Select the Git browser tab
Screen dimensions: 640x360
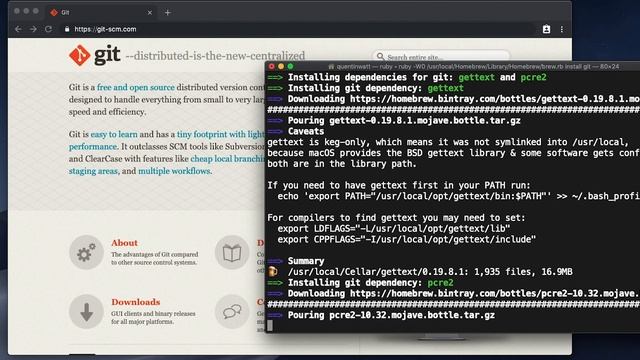click(x=101, y=13)
